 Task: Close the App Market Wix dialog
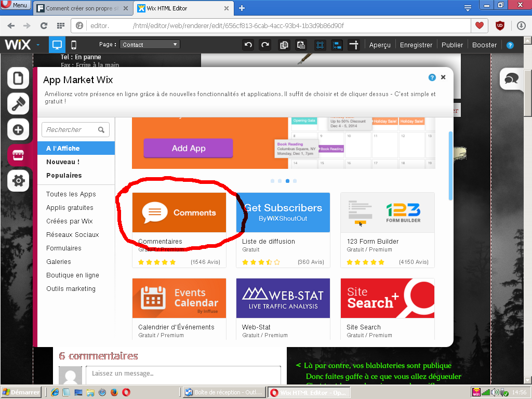(443, 77)
